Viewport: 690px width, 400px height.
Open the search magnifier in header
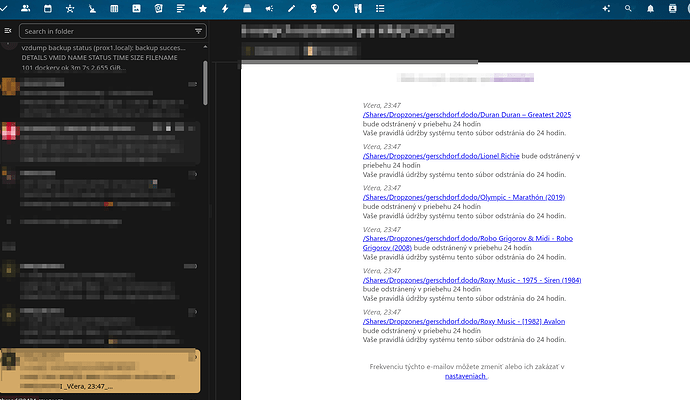pyautogui.click(x=628, y=8)
